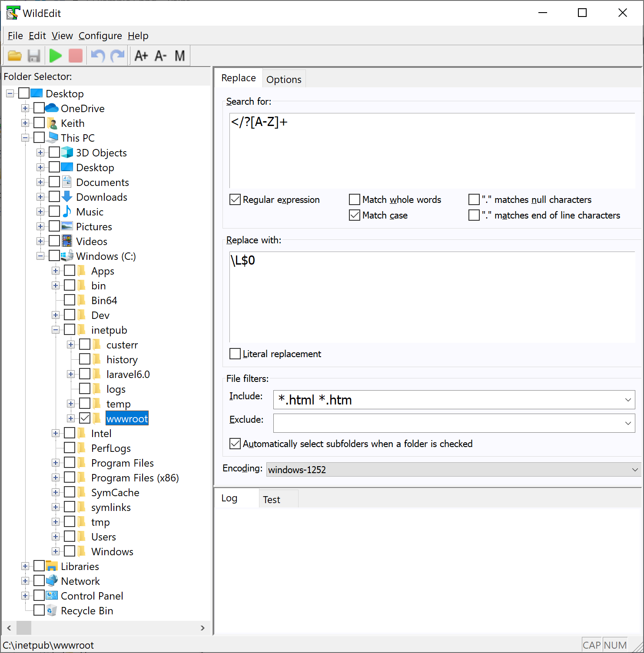The image size is (644, 653).
Task: Switch to the Options tab
Action: click(284, 80)
